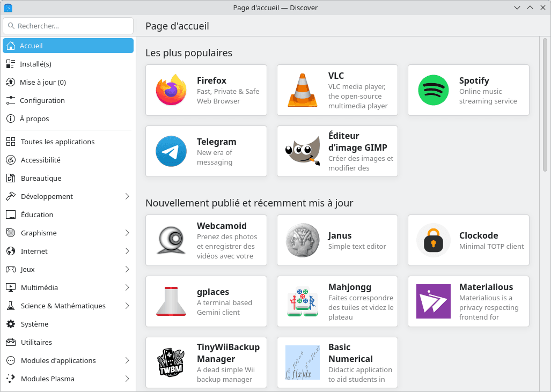Select the Spotify logo icon
Viewport: 551px width, 392px height.
pyautogui.click(x=434, y=90)
